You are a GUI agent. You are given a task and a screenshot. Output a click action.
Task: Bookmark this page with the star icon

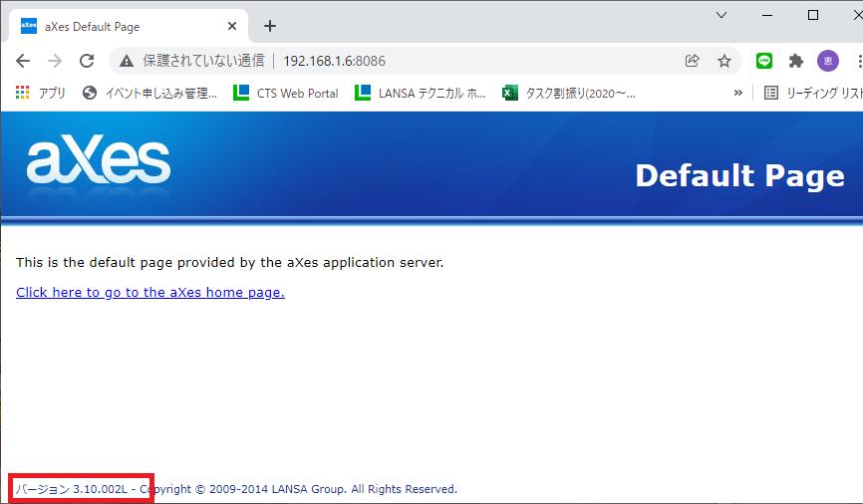pyautogui.click(x=724, y=61)
